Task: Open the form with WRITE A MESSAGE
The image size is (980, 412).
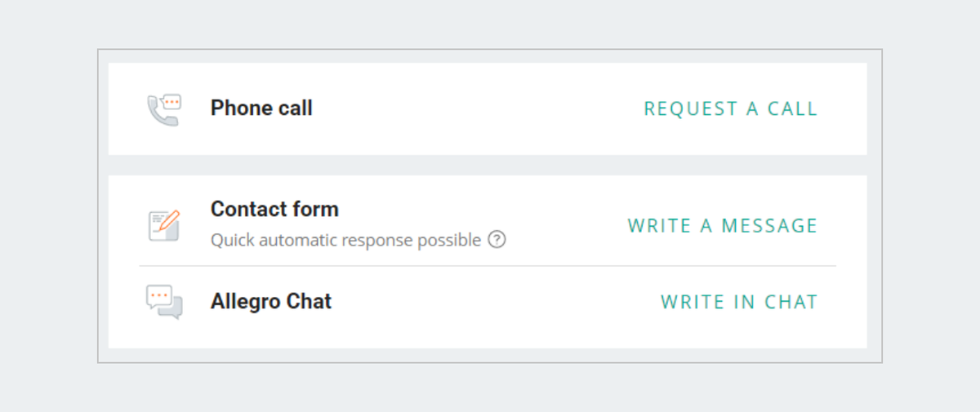Action: pos(723,225)
